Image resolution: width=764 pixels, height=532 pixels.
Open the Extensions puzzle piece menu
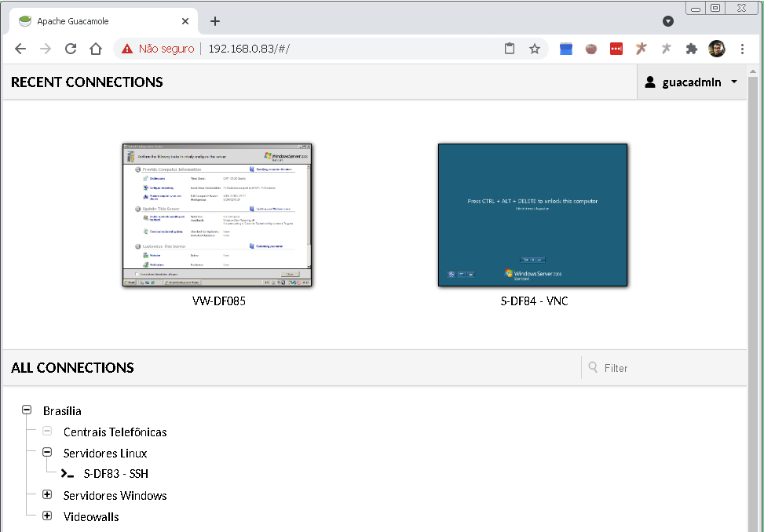pos(692,49)
